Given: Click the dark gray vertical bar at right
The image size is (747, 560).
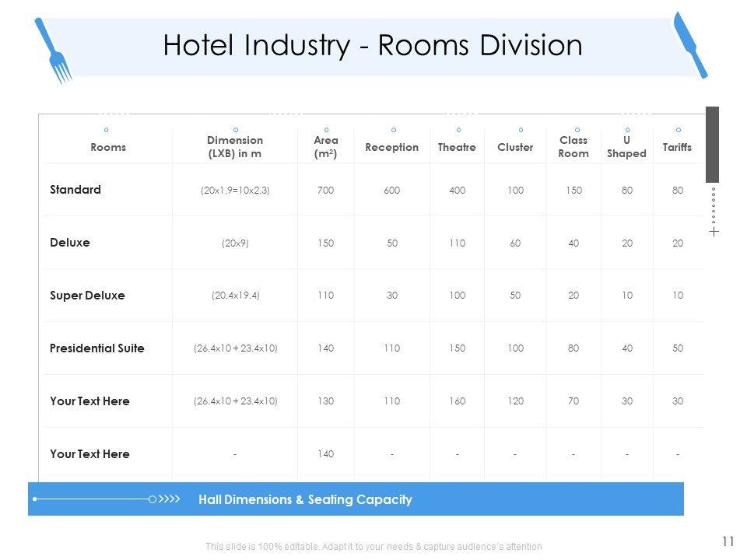Looking at the screenshot, I should click(712, 145).
